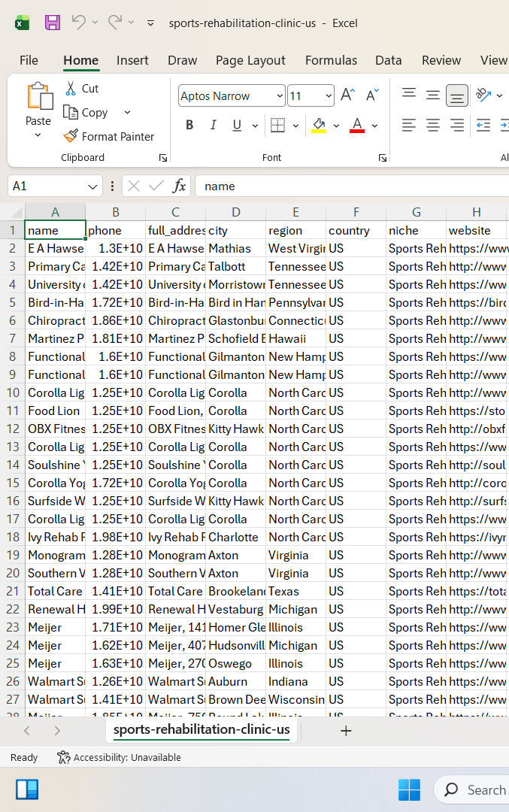Open the Windows Start menu
The width and height of the screenshot is (509, 812).
(409, 789)
